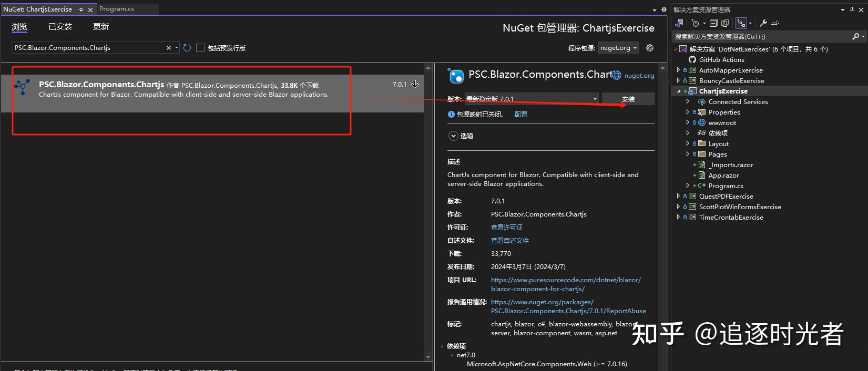Select the TimeCrontabExercise project
The width and height of the screenshot is (868, 371).
tap(731, 218)
